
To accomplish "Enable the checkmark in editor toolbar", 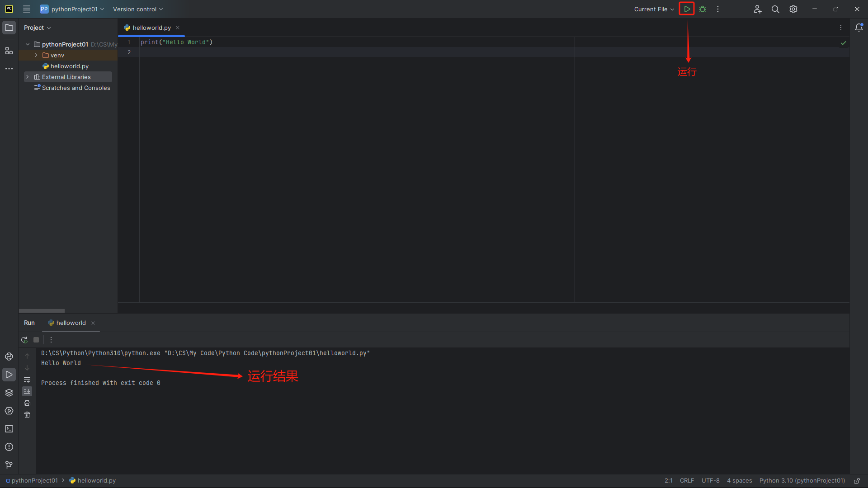I will [844, 43].
